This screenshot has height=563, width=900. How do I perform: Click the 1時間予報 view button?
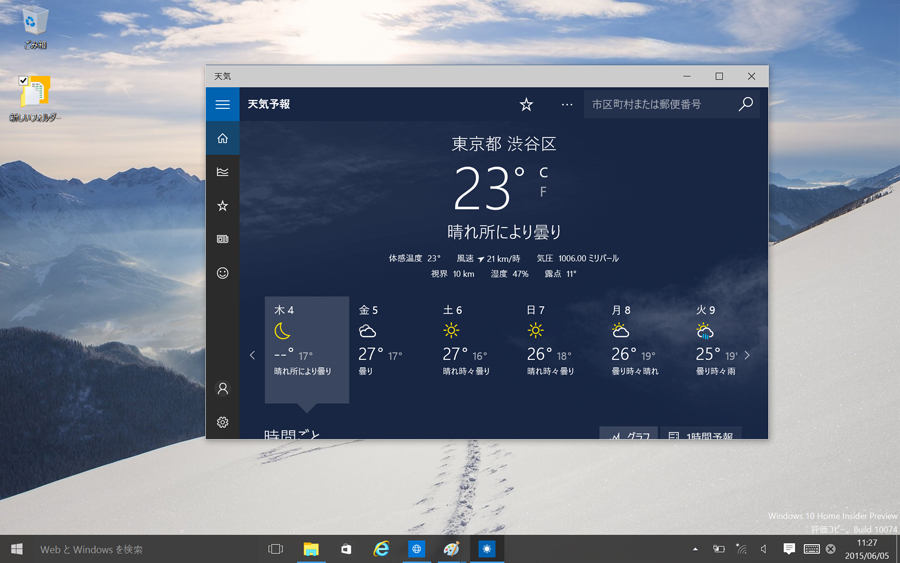pos(701,433)
